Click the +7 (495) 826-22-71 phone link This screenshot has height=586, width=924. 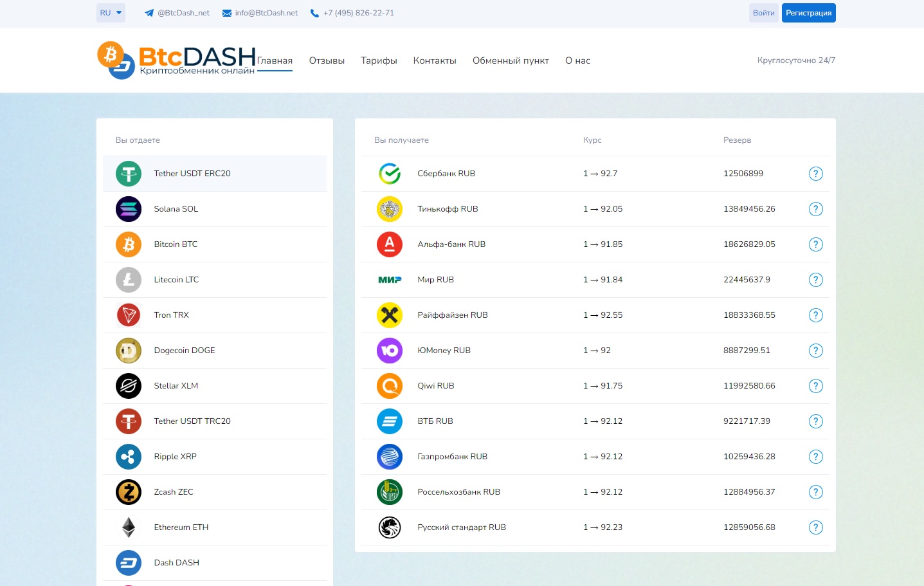(x=352, y=13)
